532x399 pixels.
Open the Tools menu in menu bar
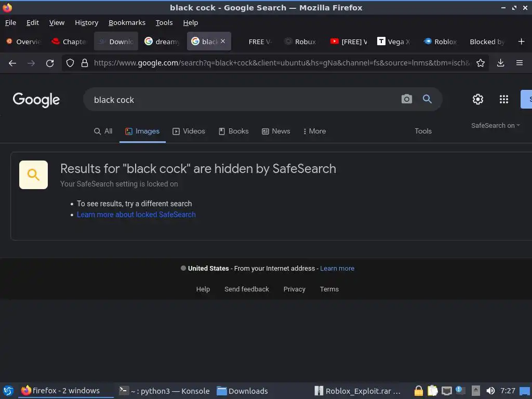coord(164,23)
